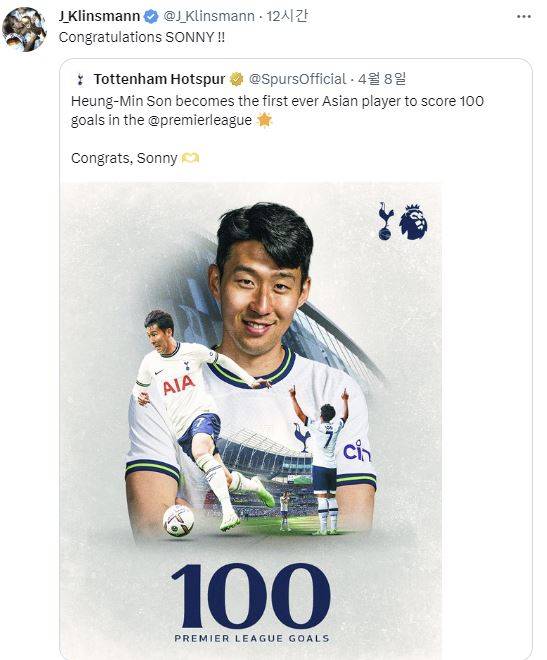Click the gold verified badge beside Tottenham Hotspur
This screenshot has width=547, height=660.
pos(236,79)
